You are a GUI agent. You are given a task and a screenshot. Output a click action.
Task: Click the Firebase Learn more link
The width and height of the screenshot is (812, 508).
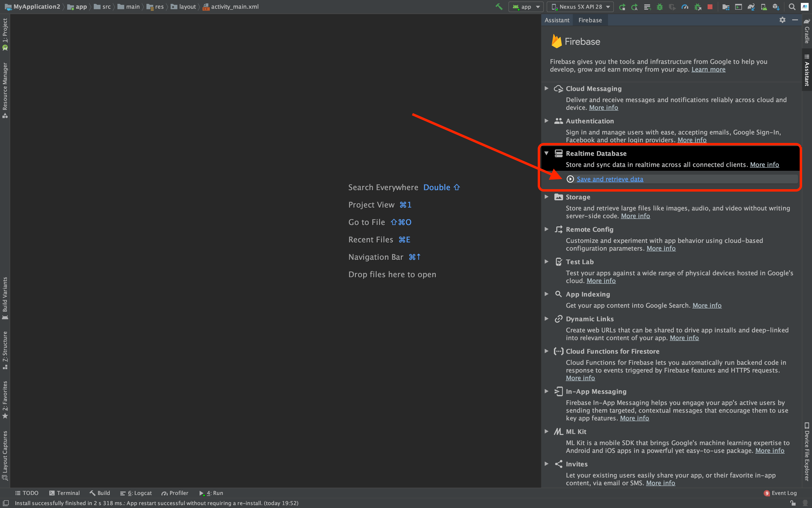(x=708, y=70)
